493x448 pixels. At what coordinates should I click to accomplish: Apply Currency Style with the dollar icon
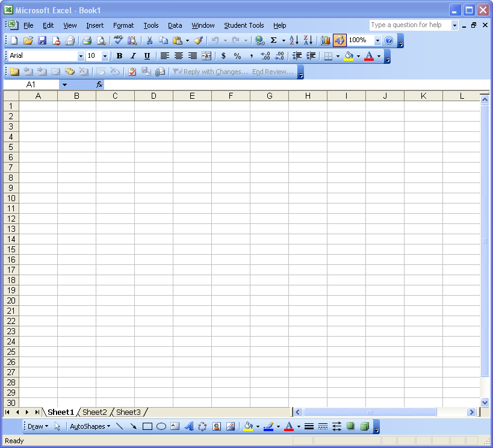[223, 56]
